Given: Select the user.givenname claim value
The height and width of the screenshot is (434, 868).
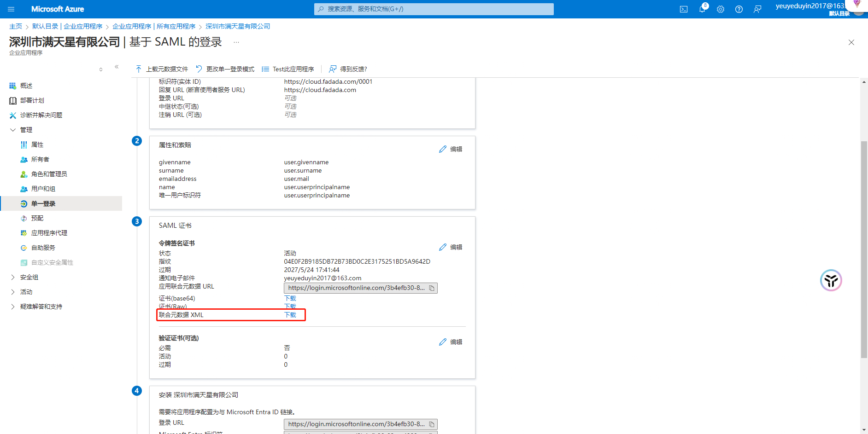Looking at the screenshot, I should point(306,162).
